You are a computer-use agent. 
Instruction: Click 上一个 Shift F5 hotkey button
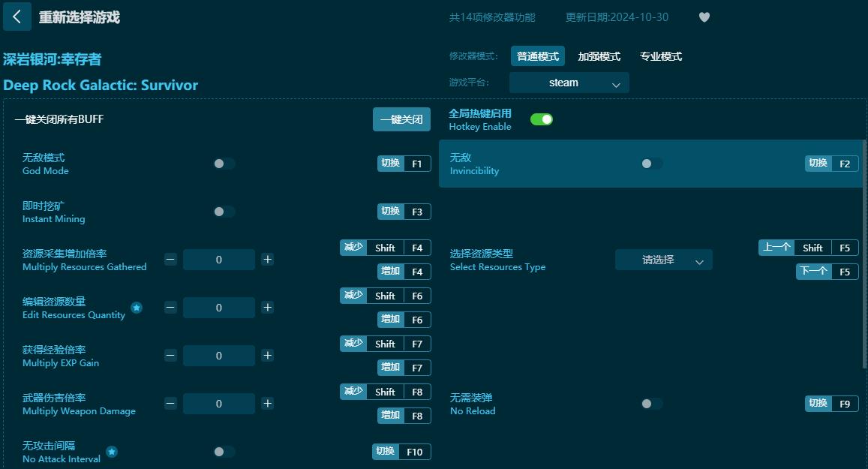click(x=808, y=248)
